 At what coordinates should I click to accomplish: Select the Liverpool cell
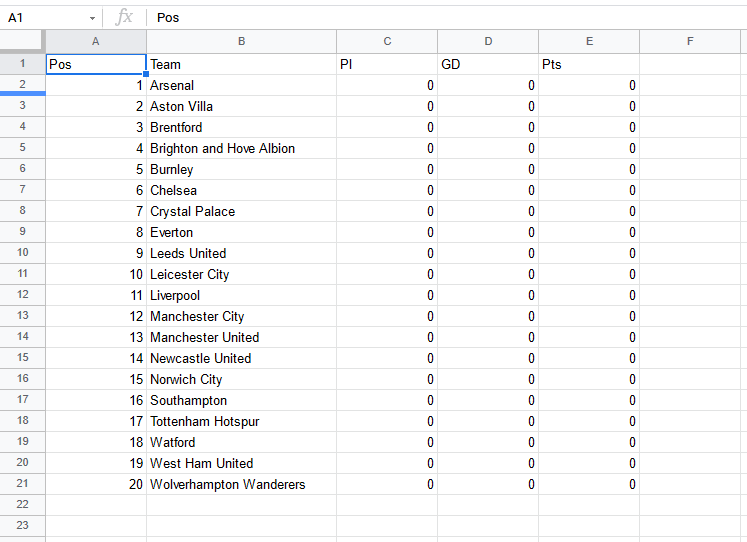tap(242, 295)
